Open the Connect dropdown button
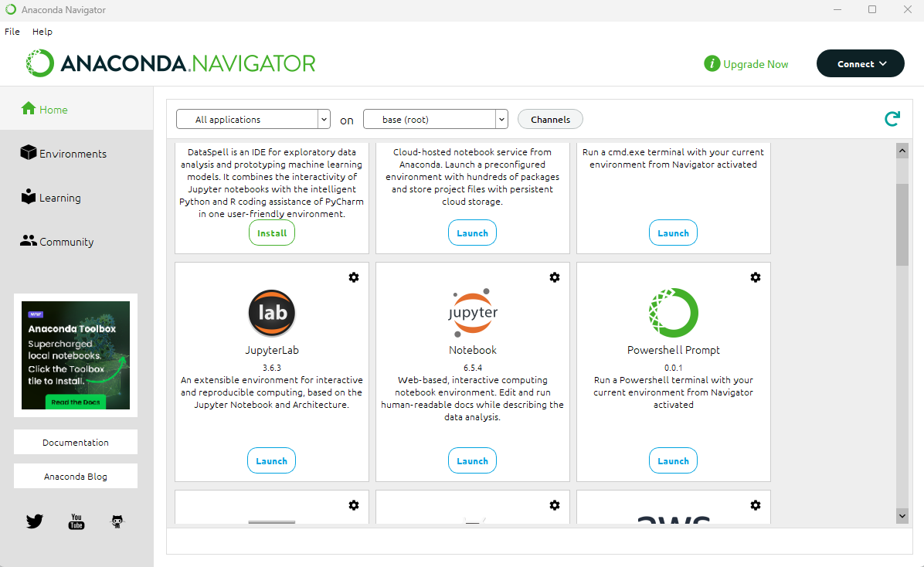This screenshot has width=924, height=567. click(861, 63)
